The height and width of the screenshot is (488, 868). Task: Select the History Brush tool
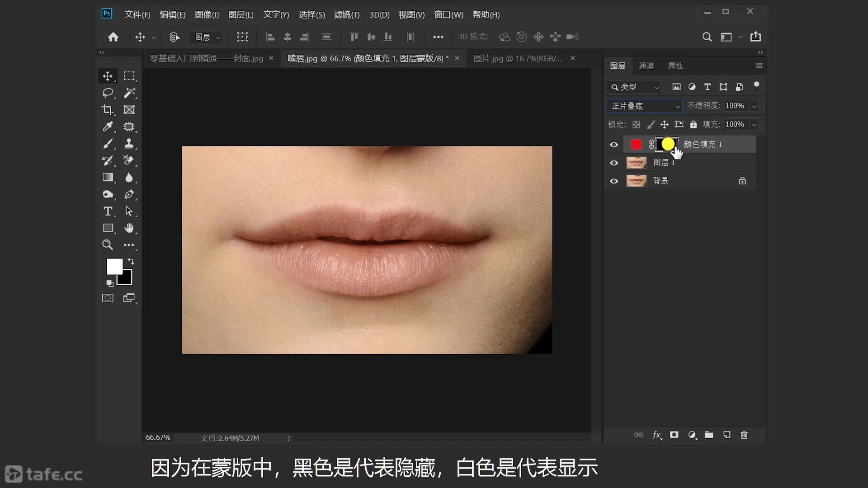coord(108,160)
